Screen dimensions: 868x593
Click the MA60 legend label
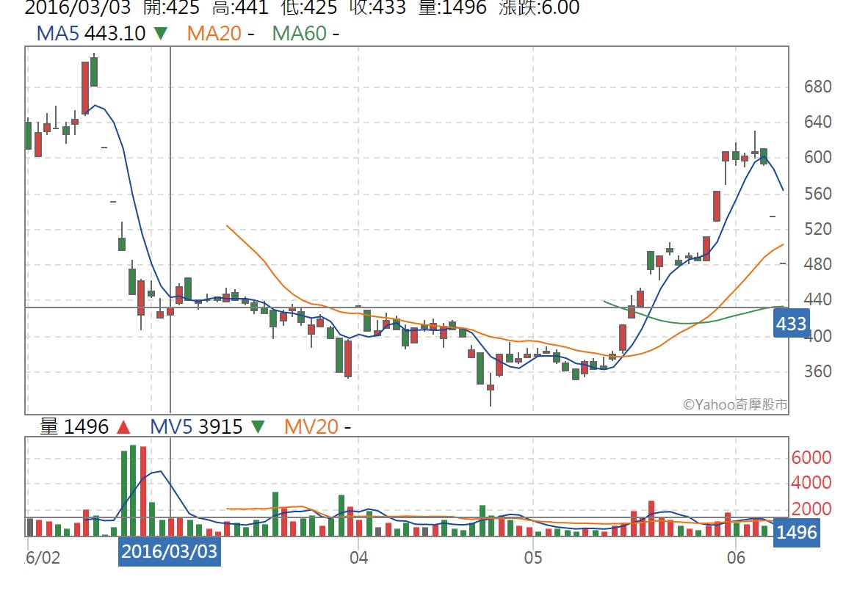coord(299,34)
